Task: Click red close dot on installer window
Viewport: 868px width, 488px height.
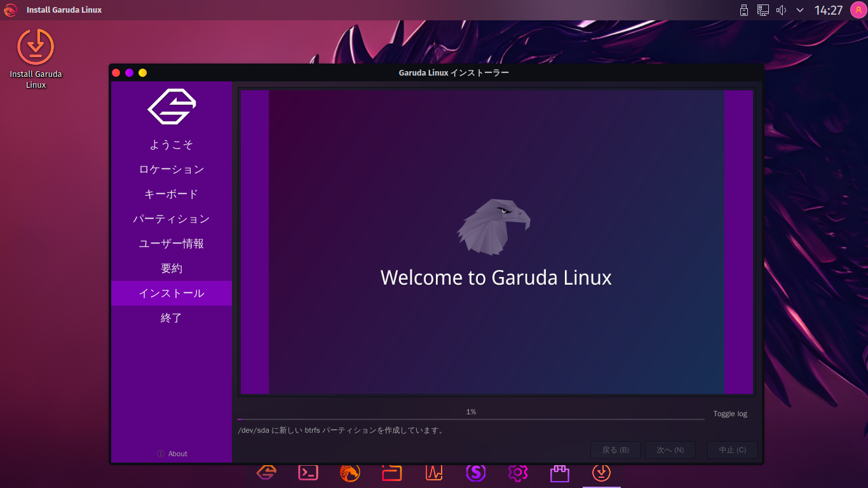Action: pyautogui.click(x=116, y=72)
